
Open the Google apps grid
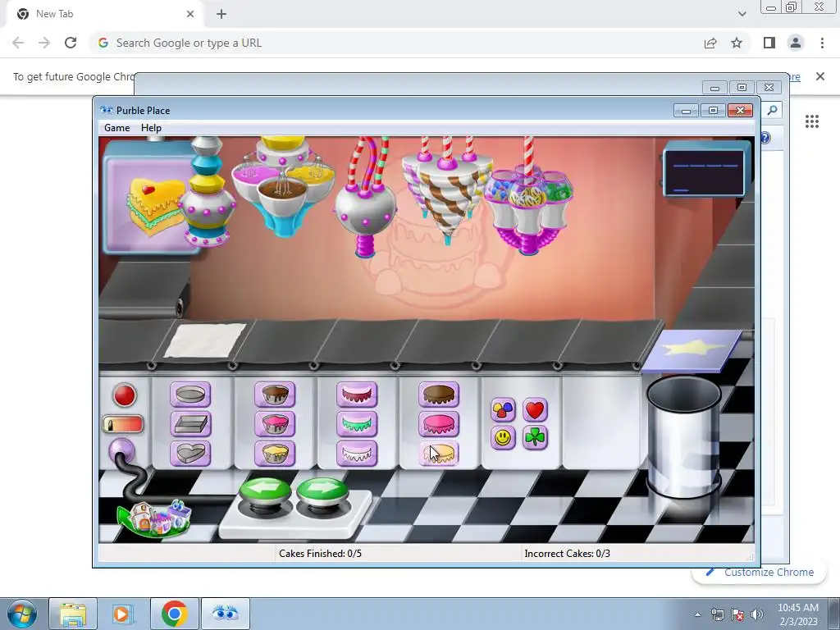(x=812, y=121)
